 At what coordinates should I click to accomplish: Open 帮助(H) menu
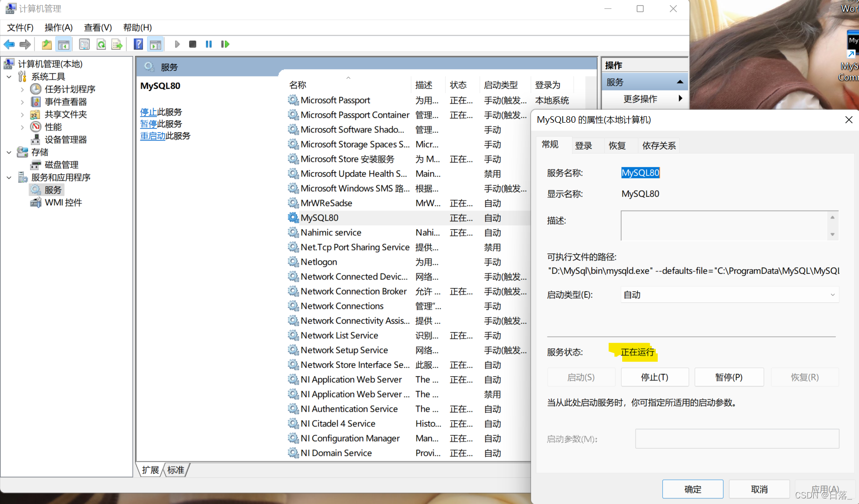tap(137, 28)
